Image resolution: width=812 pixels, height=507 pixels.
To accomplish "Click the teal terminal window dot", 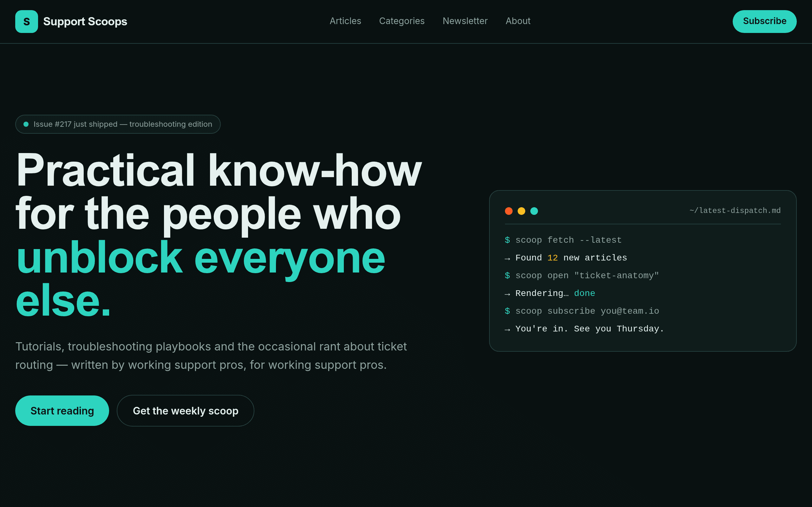I will pos(534,211).
